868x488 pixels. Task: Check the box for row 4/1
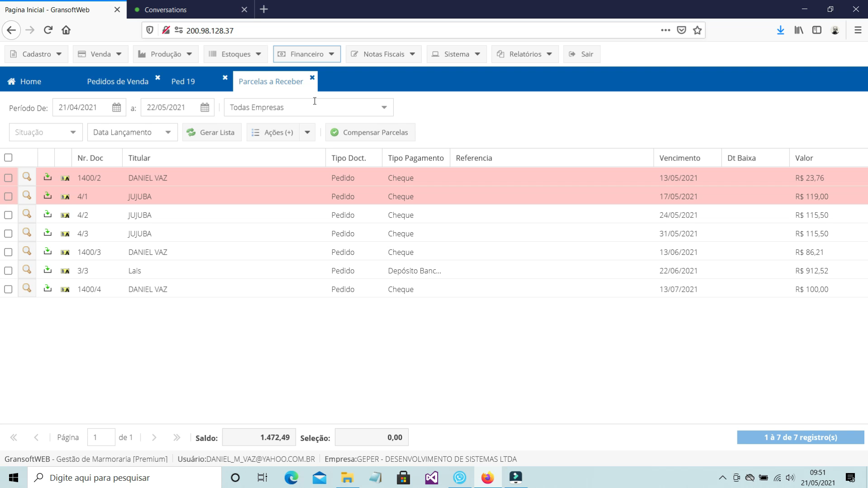click(8, 197)
